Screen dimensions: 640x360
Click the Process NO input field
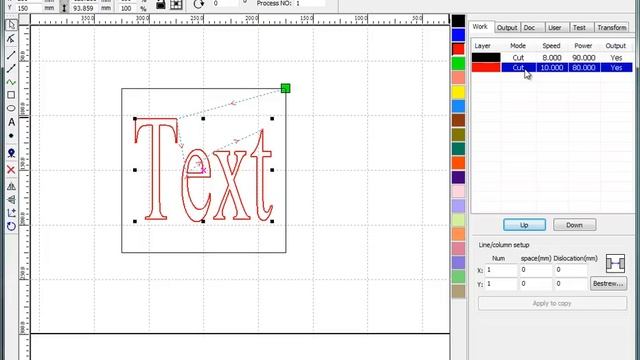[x=309, y=3]
